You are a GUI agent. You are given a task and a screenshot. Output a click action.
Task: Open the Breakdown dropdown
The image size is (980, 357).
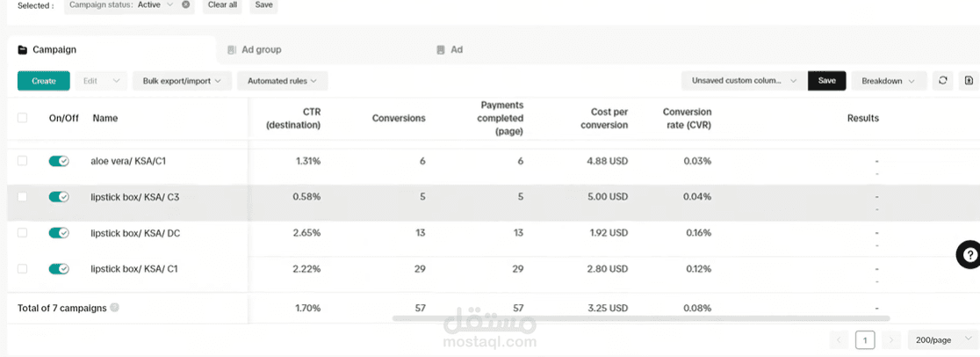click(x=889, y=81)
